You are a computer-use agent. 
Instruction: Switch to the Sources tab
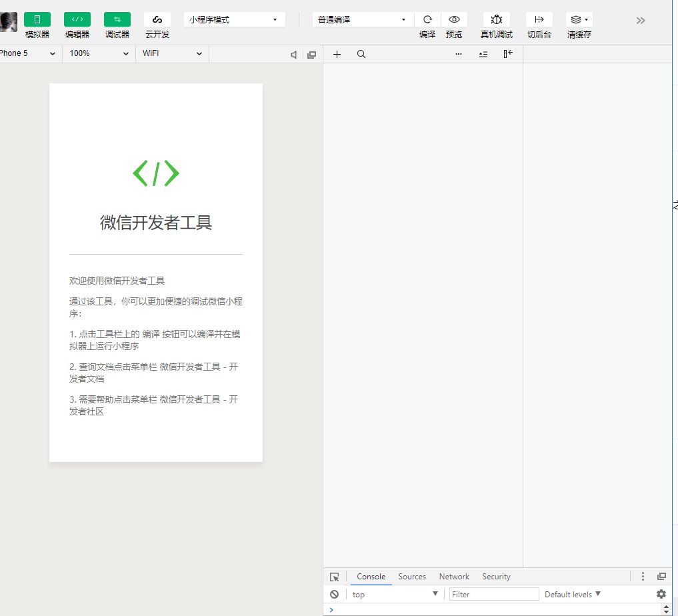click(x=412, y=577)
